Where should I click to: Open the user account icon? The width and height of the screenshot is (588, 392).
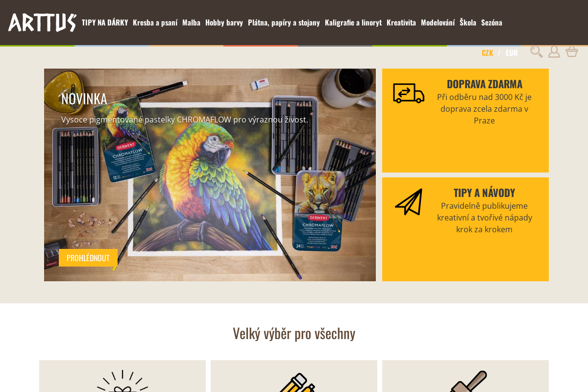click(x=554, y=51)
